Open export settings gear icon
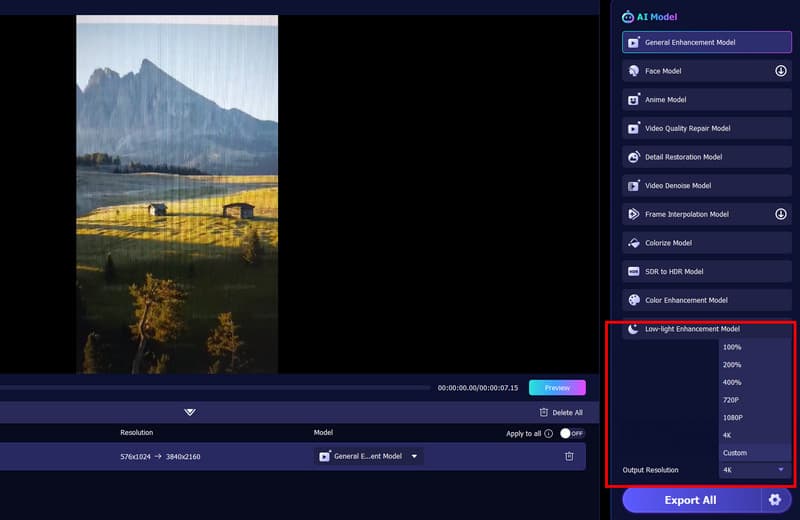This screenshot has width=800, height=520. [x=773, y=499]
